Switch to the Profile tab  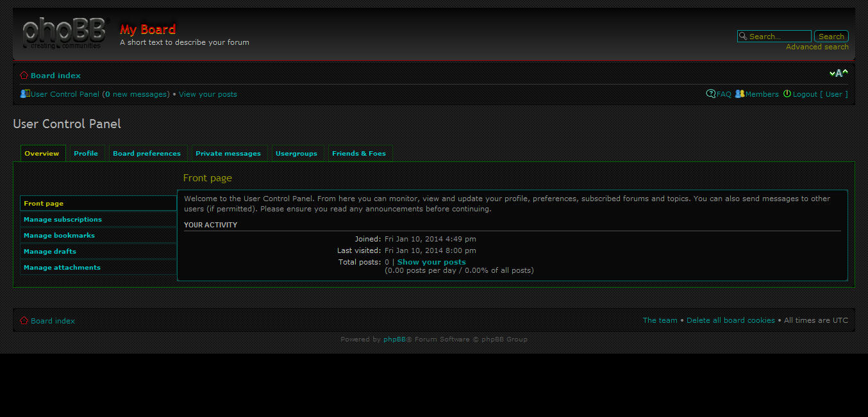tap(86, 153)
